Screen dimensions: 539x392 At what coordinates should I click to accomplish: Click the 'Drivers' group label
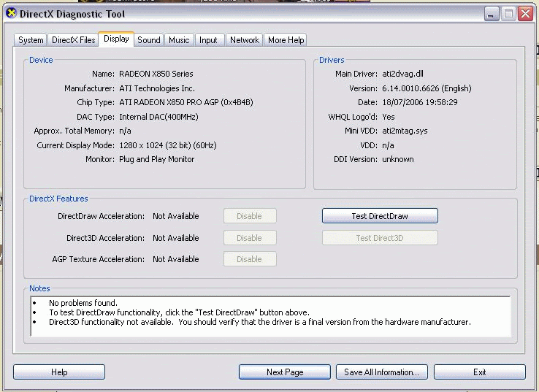332,60
